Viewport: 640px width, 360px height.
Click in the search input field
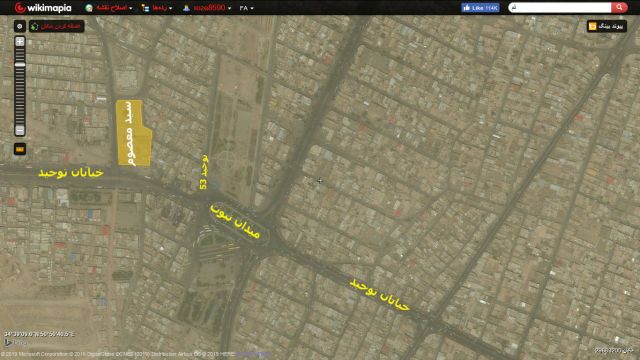[x=560, y=7]
